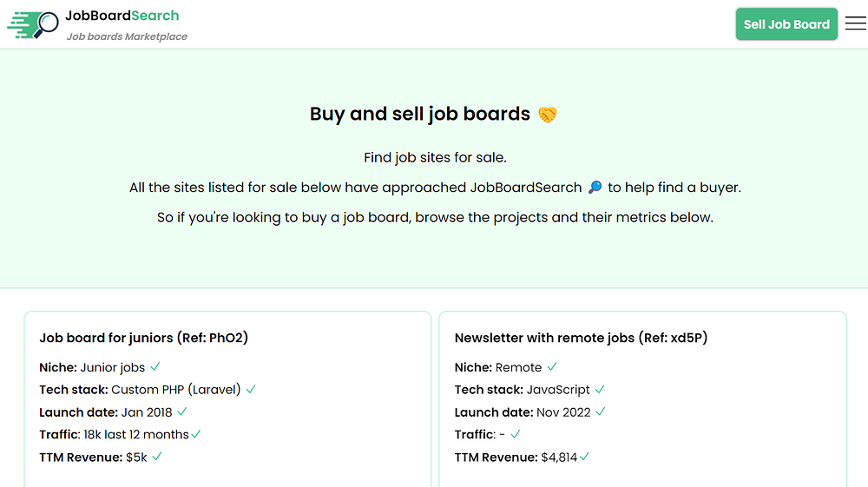Viewport: 868px width, 487px height.
Task: Open the hamburger menu
Action: point(855,24)
